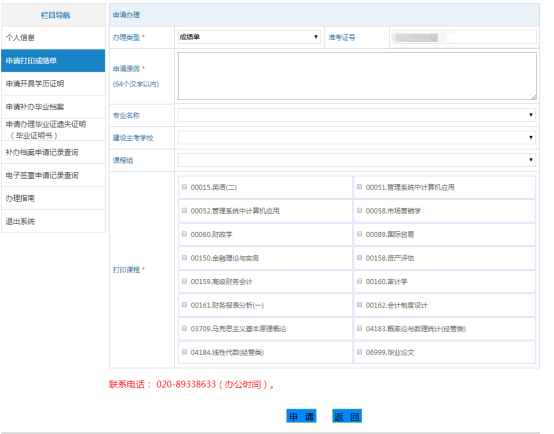This screenshot has height=434, width=554.
Task: Expand the 课程组 dropdown
Action: tap(356, 160)
